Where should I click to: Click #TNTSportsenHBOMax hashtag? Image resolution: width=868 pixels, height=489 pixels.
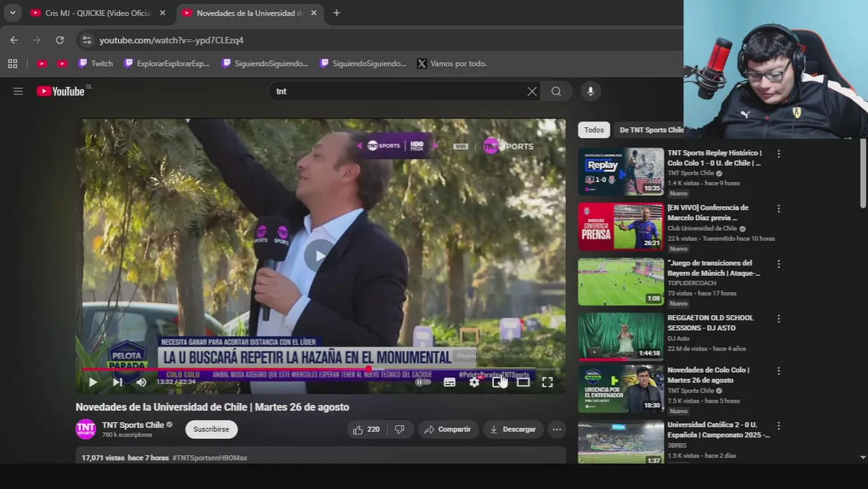pyautogui.click(x=210, y=458)
